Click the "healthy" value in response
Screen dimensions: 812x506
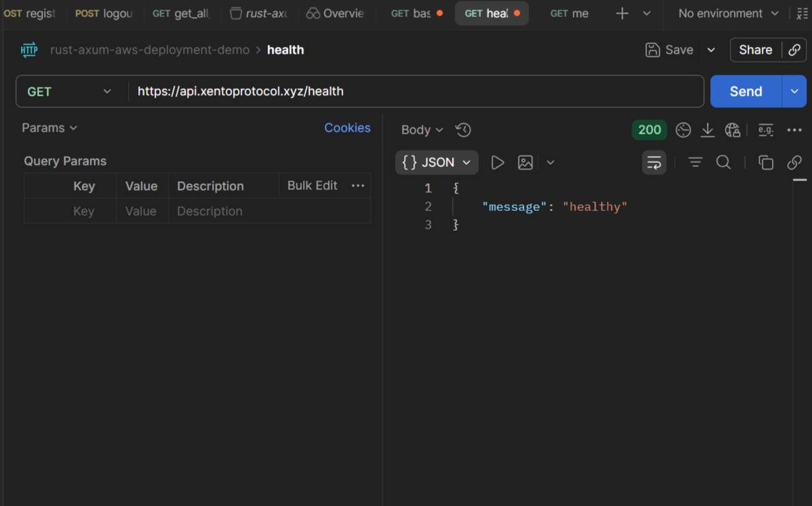tap(594, 207)
